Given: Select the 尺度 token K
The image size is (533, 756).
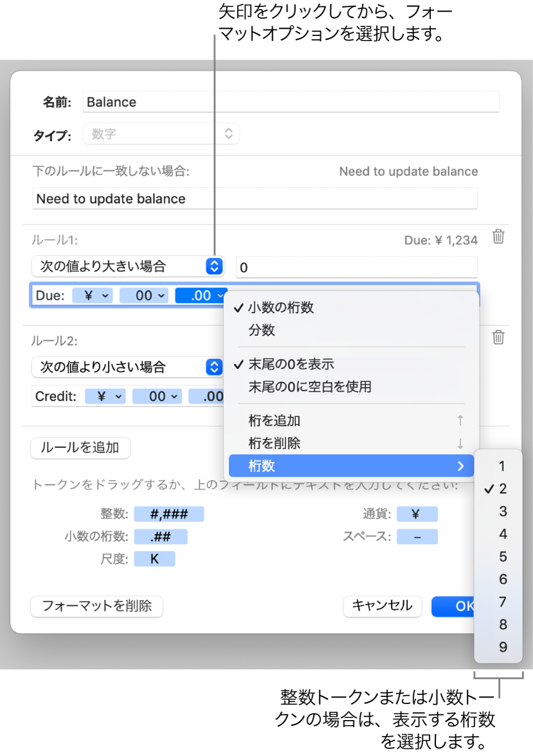Looking at the screenshot, I should coord(155,558).
